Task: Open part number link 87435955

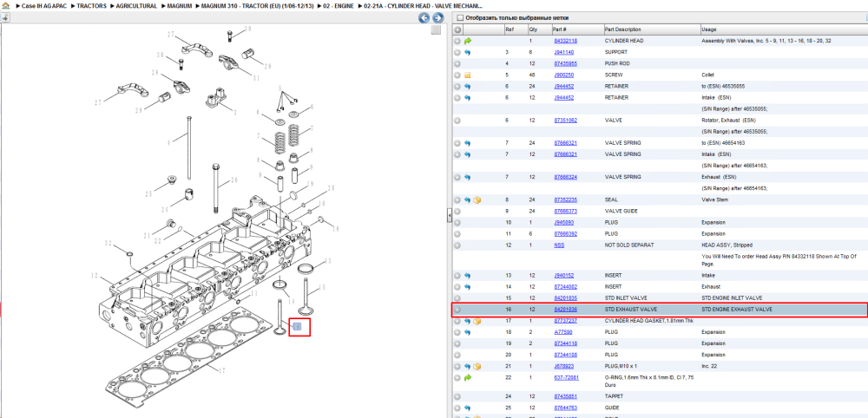Action: pos(565,63)
